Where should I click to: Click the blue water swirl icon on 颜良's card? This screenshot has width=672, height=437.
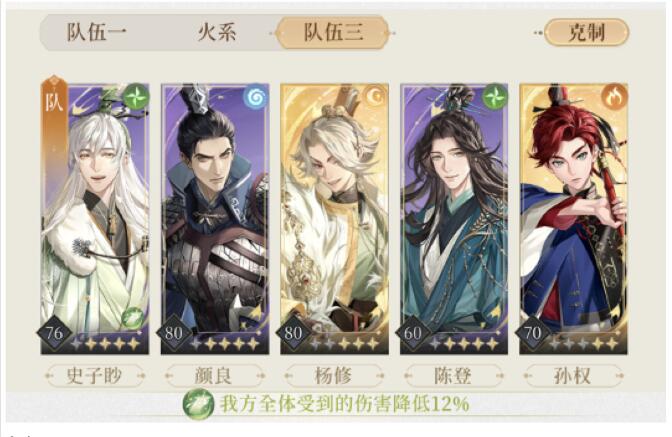pyautogui.click(x=256, y=96)
